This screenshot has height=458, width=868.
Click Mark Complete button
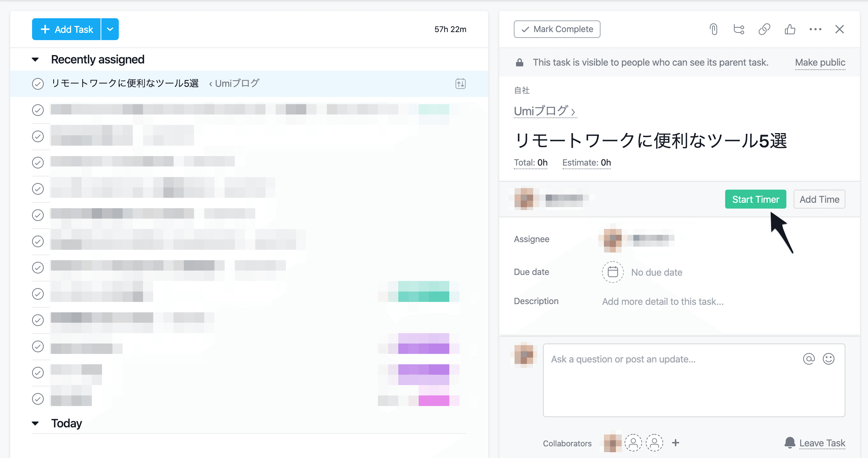[x=557, y=29]
